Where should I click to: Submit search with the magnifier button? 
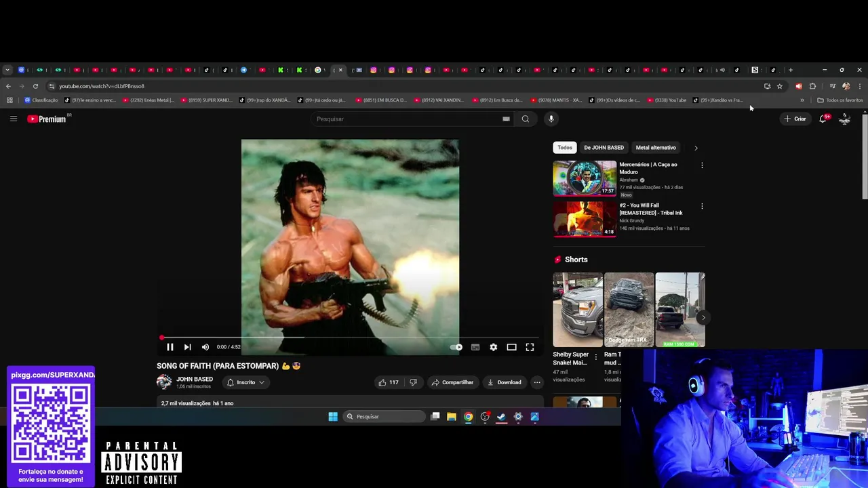click(525, 119)
